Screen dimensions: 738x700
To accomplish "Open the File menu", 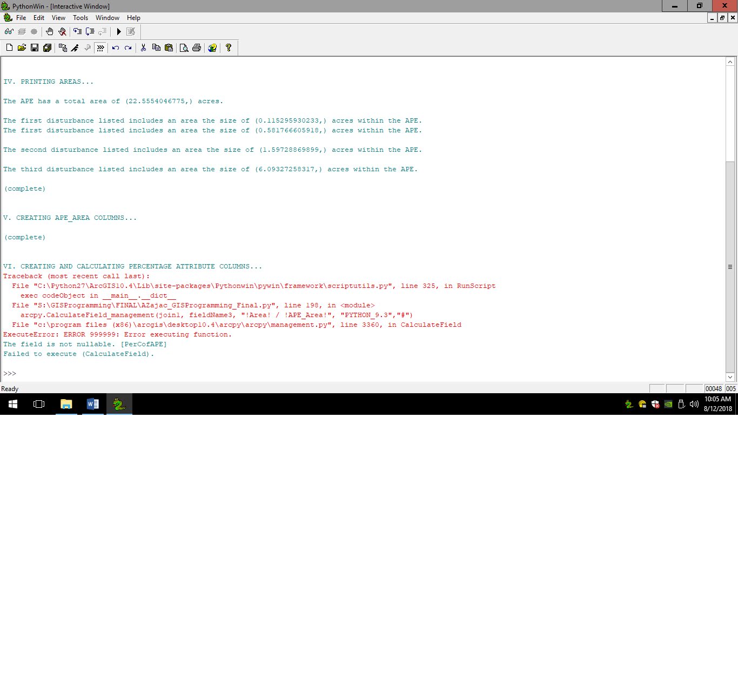I will [21, 18].
